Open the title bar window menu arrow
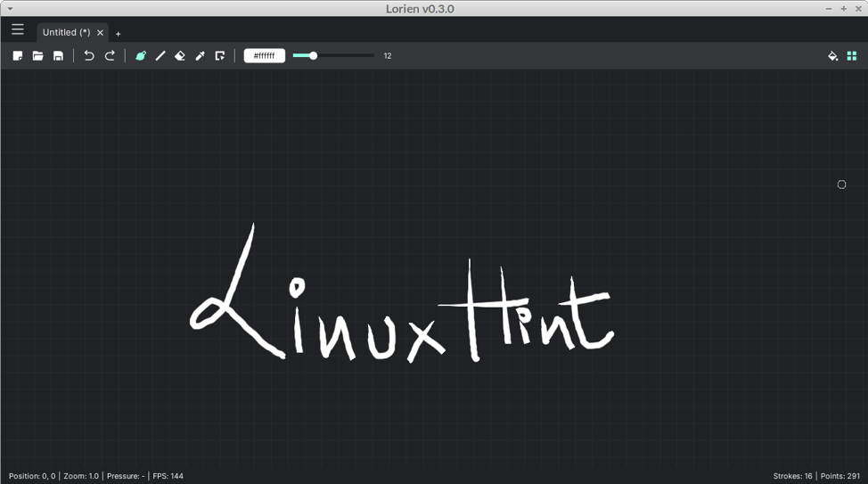Viewport: 868px width, 484px height. pos(10,9)
